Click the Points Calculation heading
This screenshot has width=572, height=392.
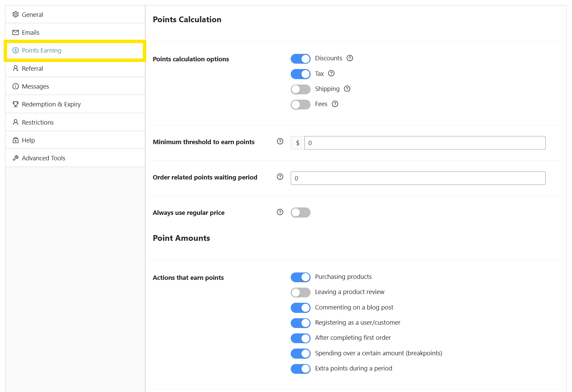[x=187, y=20]
